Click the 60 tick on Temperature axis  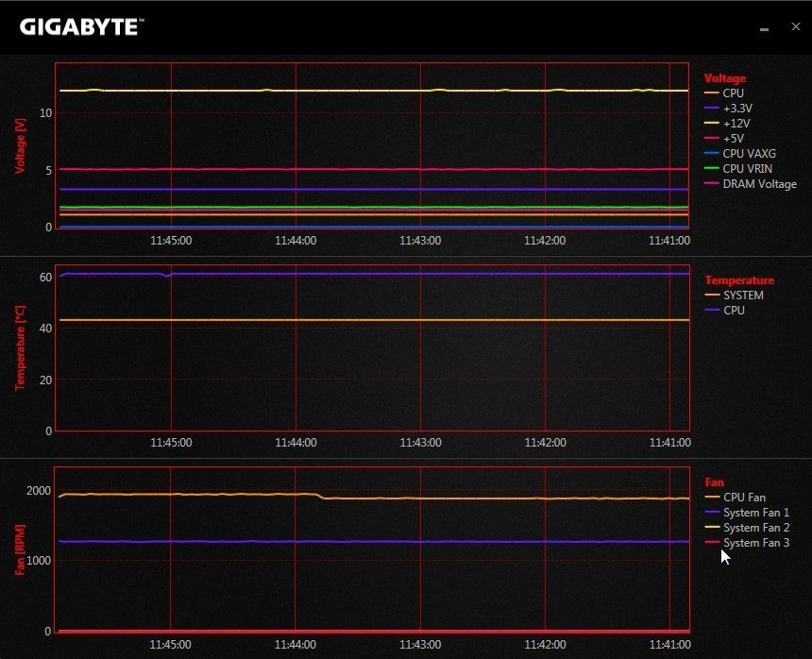coord(45,278)
